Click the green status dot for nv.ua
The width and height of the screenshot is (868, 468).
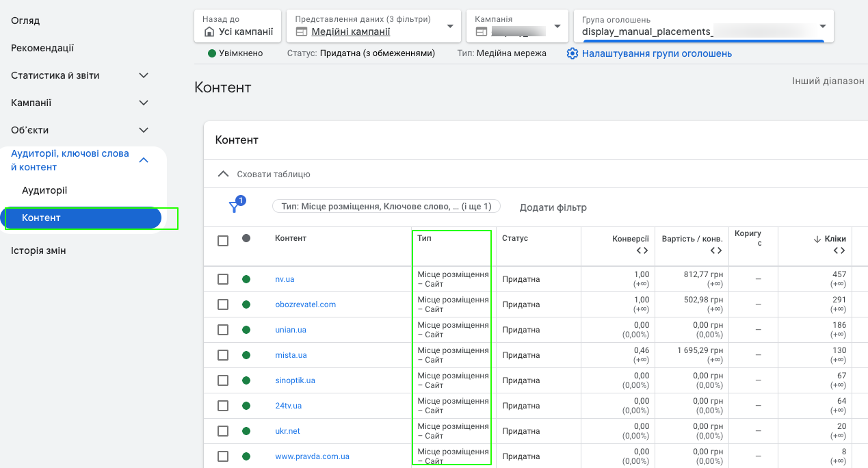pos(246,279)
